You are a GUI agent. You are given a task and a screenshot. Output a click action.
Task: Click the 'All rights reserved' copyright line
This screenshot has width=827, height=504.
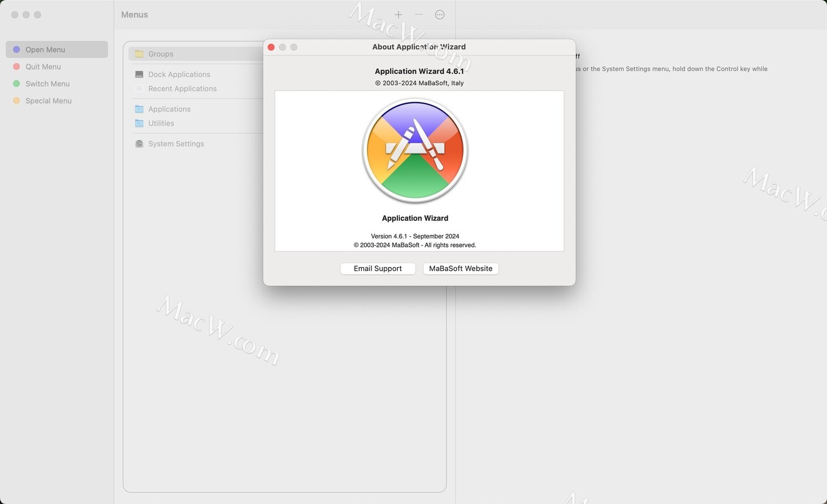click(x=415, y=245)
